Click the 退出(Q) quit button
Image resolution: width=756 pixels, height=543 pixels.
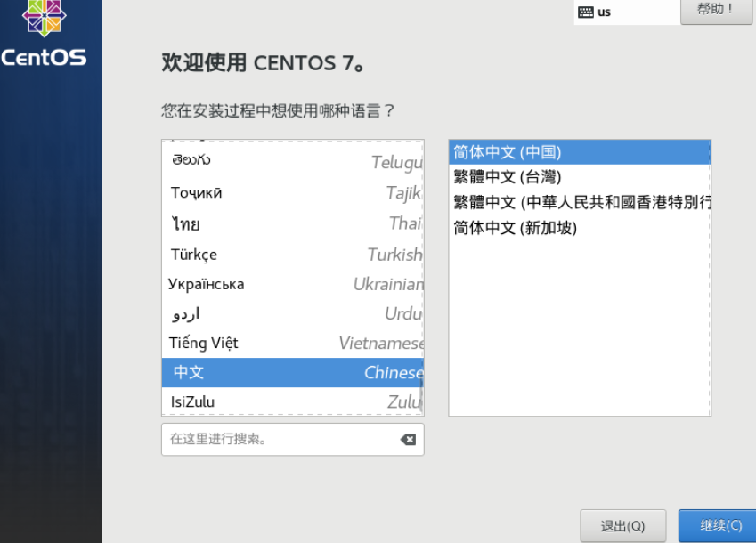623,526
